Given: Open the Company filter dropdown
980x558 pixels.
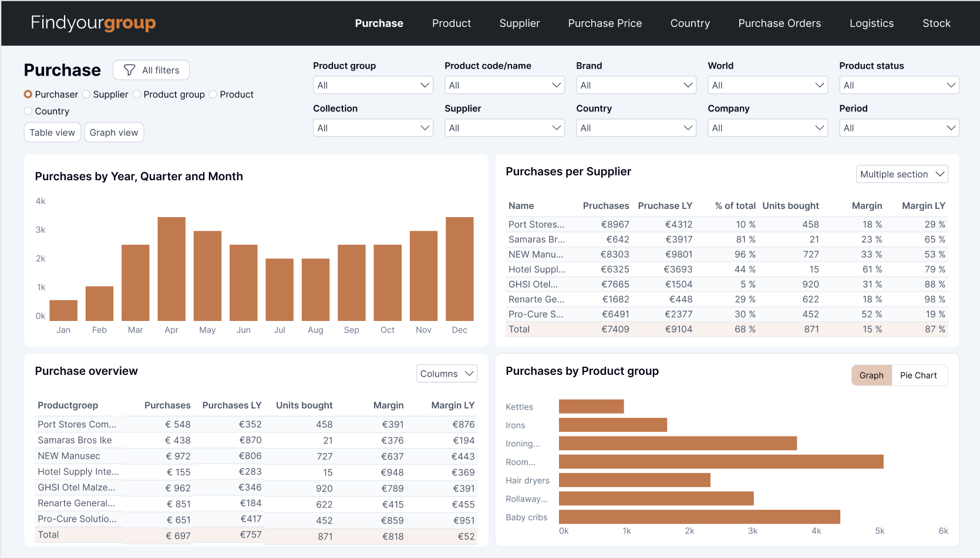Looking at the screenshot, I should pos(768,128).
